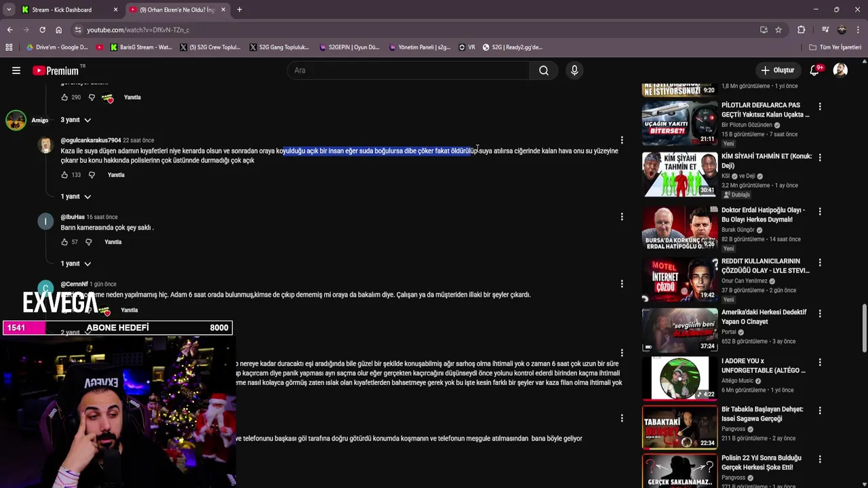The height and width of the screenshot is (488, 868).
Task: Open the media controls icon in toolbar
Action: coord(825,30)
